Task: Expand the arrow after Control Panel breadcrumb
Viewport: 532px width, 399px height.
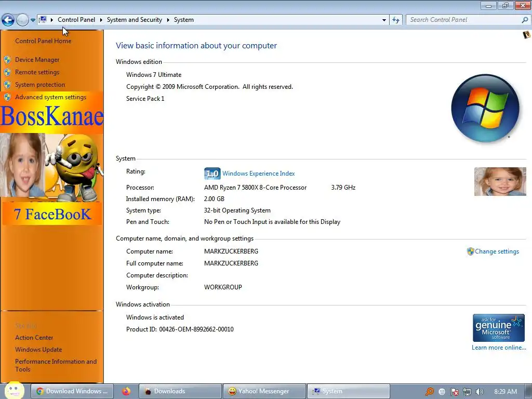Action: tap(101, 20)
